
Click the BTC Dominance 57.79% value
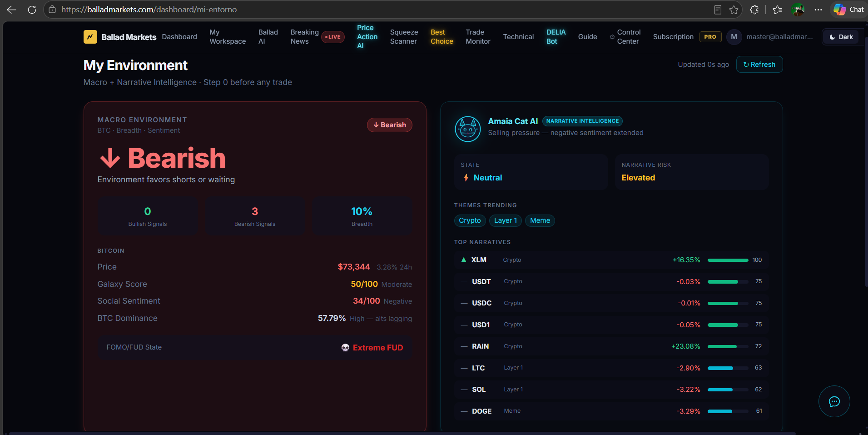tap(332, 318)
